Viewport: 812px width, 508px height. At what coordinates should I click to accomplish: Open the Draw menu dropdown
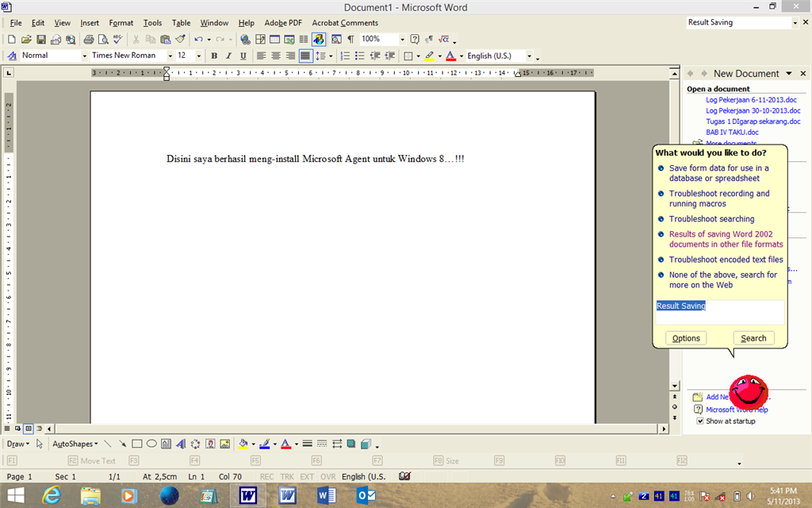coord(17,444)
